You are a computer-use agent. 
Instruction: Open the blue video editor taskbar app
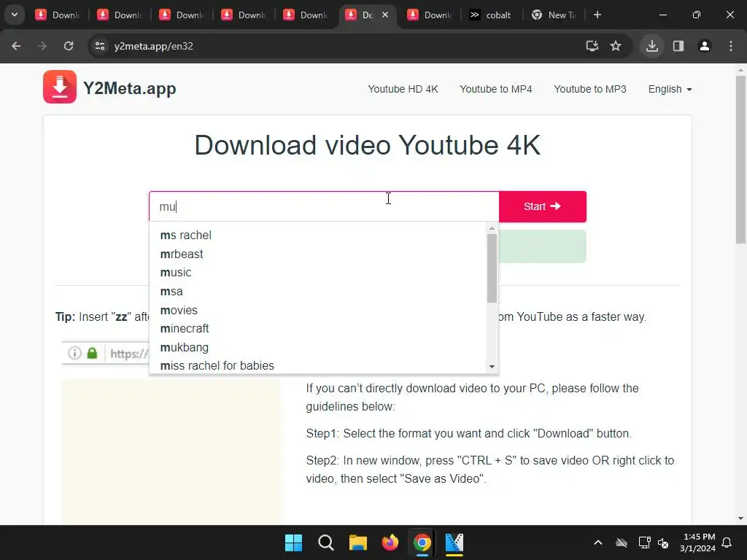click(454, 542)
